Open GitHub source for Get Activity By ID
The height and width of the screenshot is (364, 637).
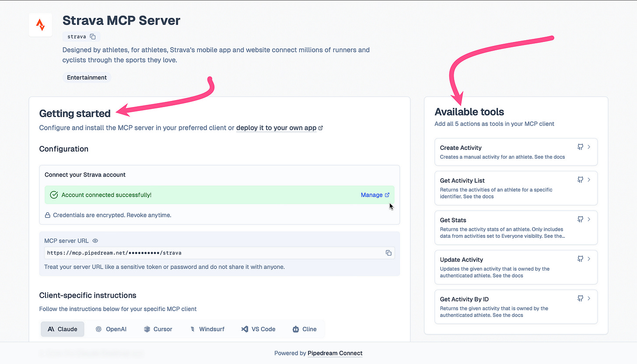(581, 298)
